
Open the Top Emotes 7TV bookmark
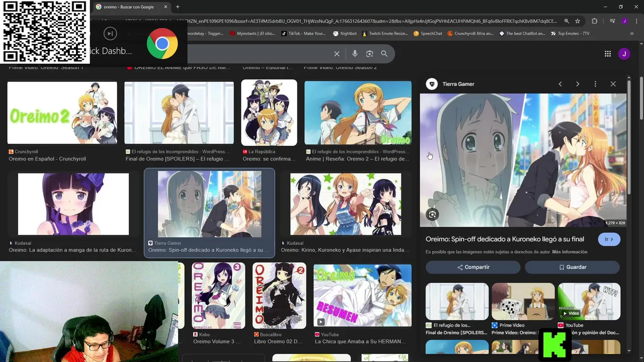[x=570, y=34]
